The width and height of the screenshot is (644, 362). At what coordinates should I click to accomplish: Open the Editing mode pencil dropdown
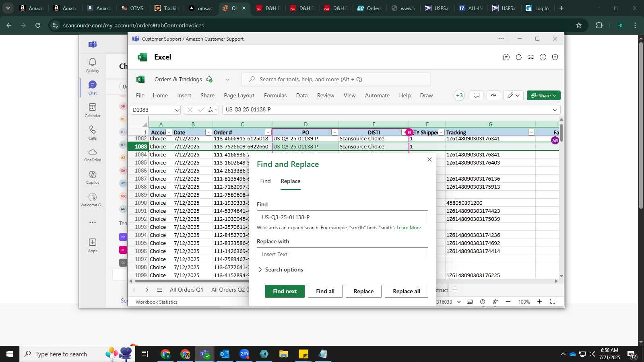pos(513,95)
